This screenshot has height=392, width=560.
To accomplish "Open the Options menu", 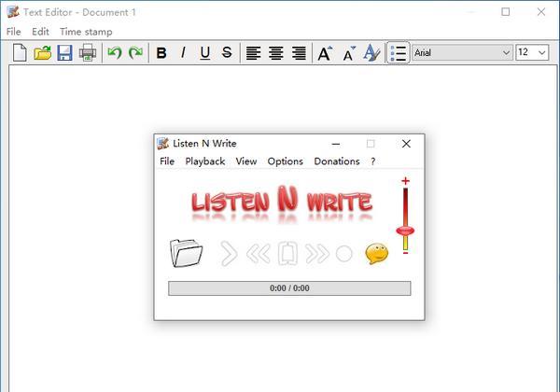I will click(x=285, y=161).
